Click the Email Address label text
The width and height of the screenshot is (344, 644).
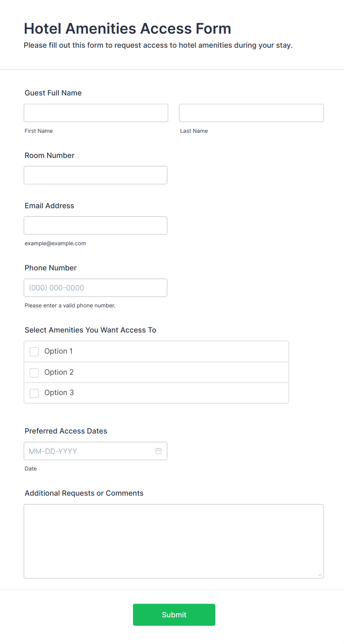[50, 206]
